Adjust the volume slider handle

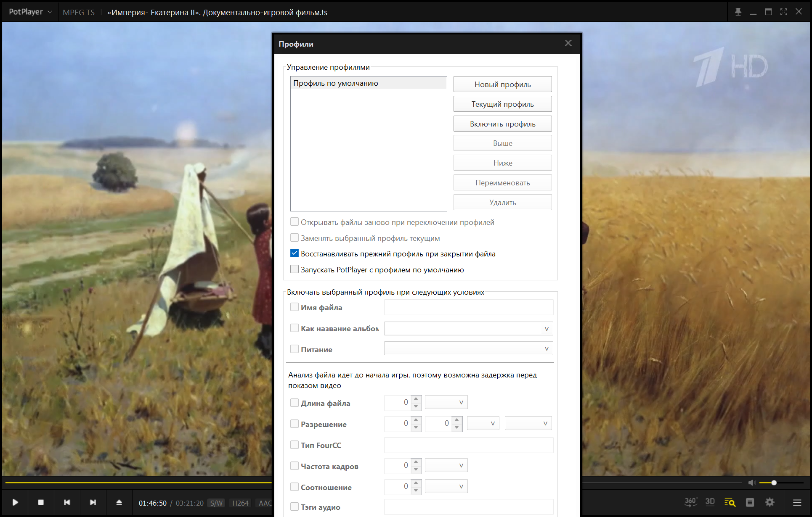(x=774, y=483)
